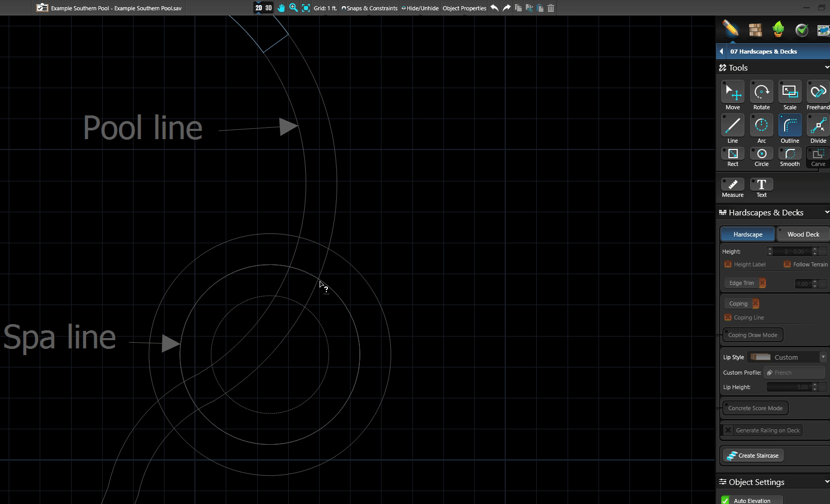Activate the zoom magnifier tool

point(293,8)
